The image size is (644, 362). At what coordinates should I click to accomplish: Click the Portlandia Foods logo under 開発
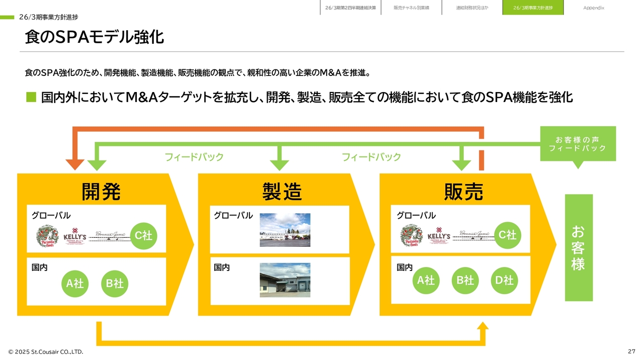tap(47, 236)
